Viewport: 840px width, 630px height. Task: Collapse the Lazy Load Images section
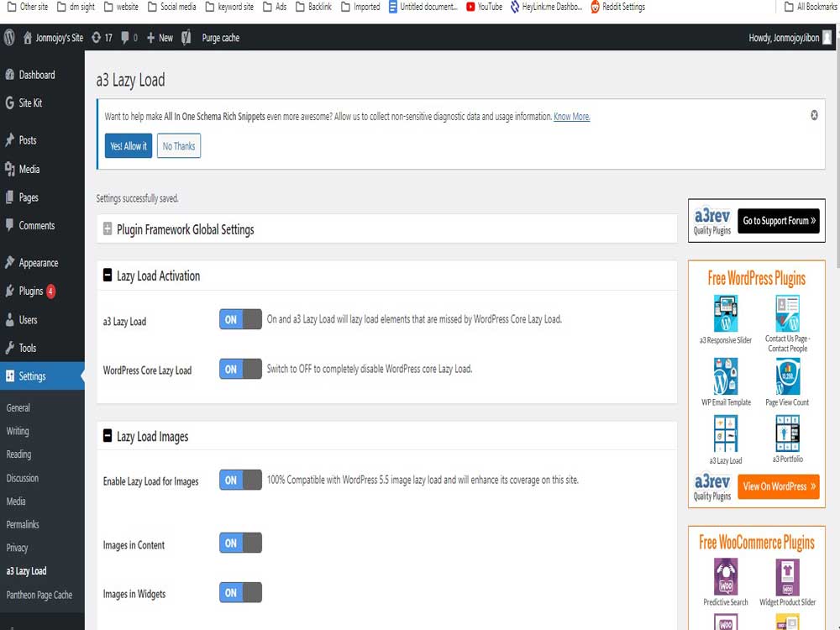click(108, 435)
